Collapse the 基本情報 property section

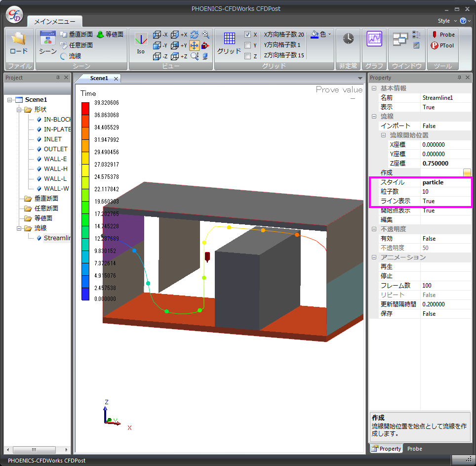[x=374, y=88]
